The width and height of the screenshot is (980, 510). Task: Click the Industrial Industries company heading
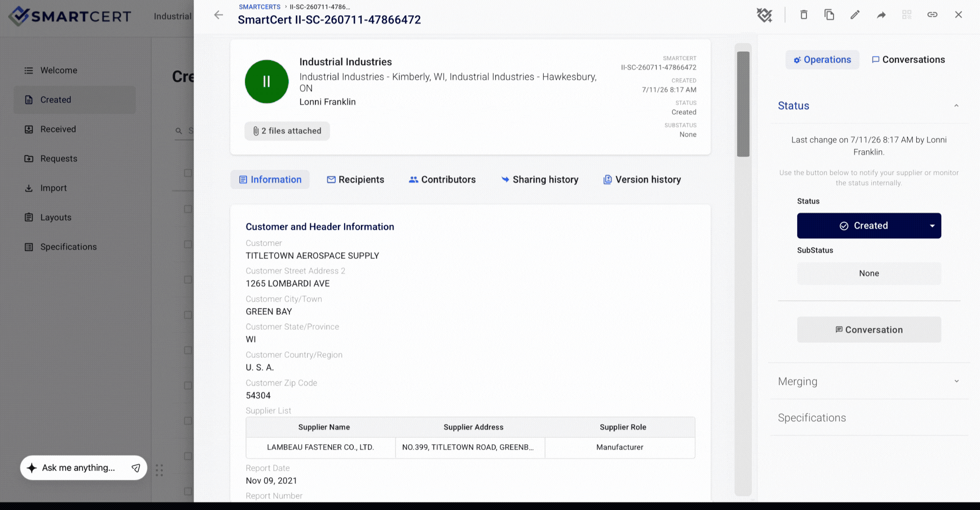coord(346,62)
